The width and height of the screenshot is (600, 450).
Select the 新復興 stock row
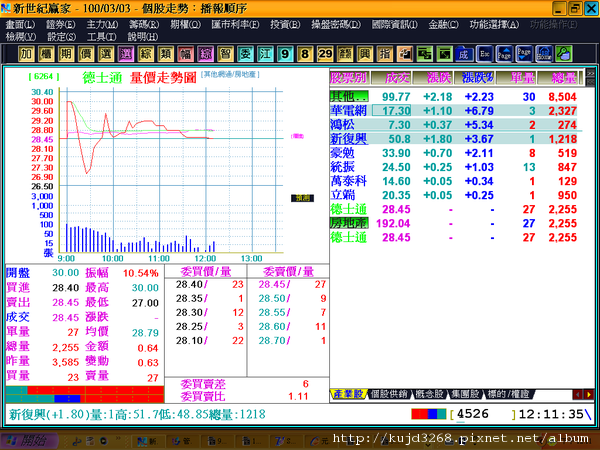[453, 139]
